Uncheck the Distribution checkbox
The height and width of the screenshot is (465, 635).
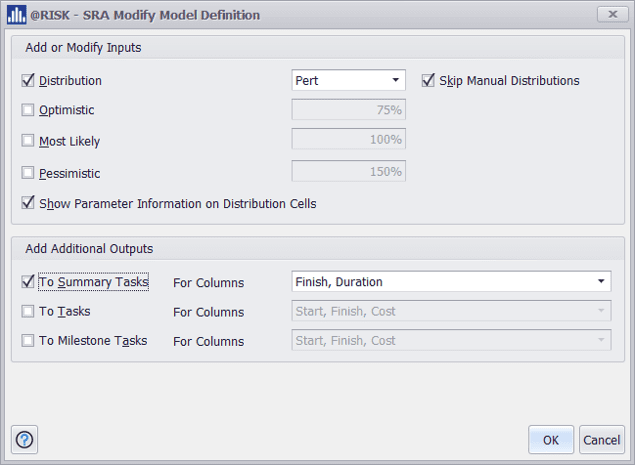coord(28,80)
